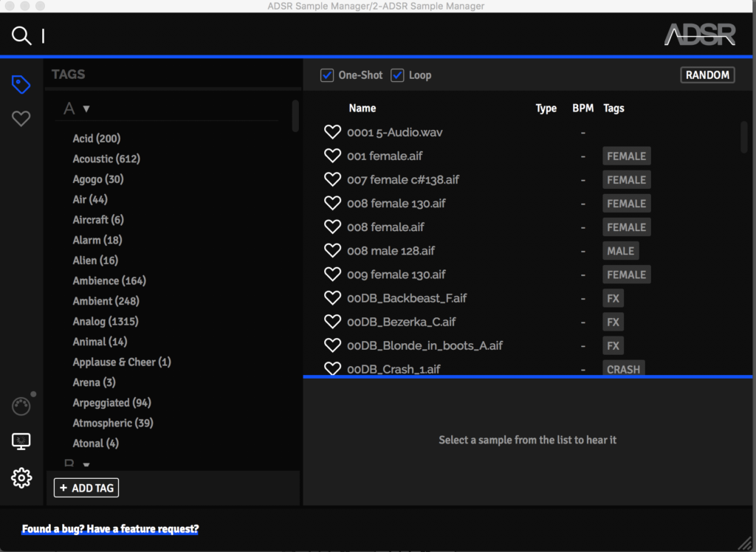Click the monitor icon in sidebar

(21, 441)
